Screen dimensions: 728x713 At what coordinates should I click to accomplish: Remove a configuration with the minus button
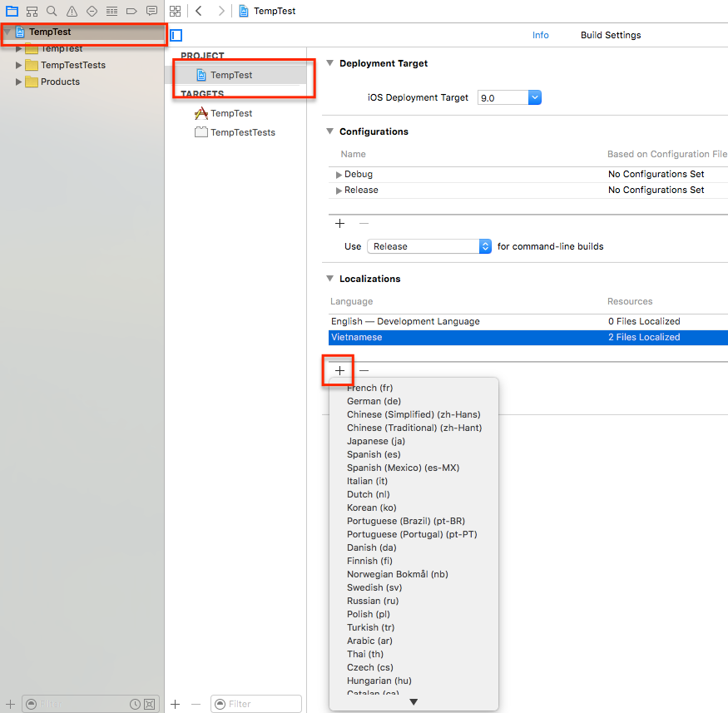point(364,223)
